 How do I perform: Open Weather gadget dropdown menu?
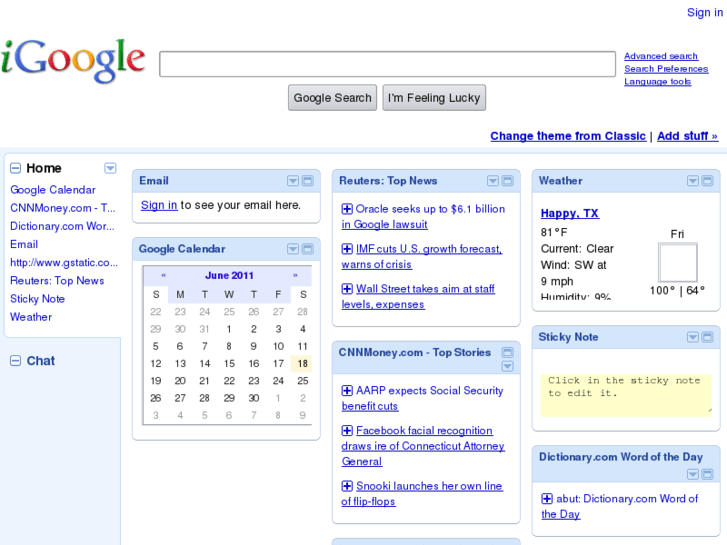(x=693, y=181)
